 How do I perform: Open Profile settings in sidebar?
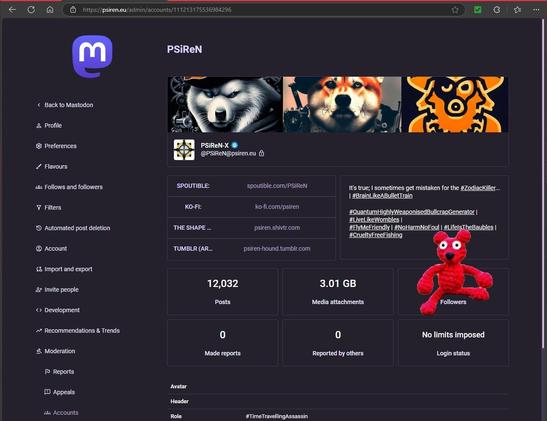[49, 126]
